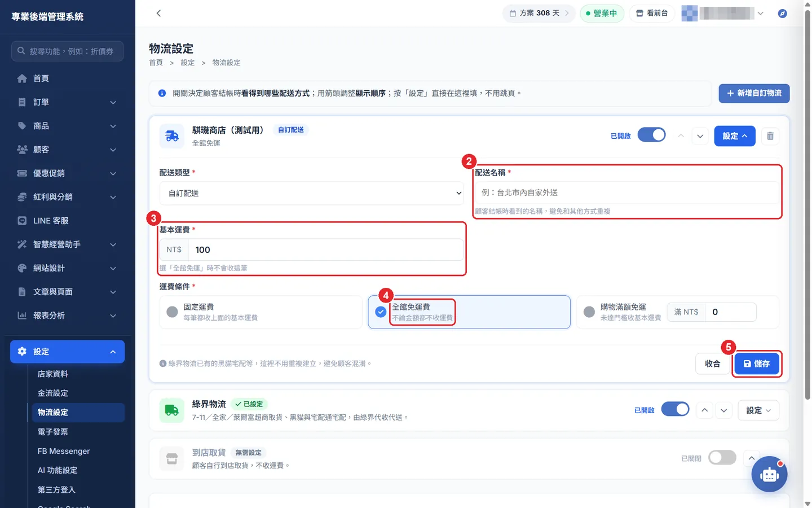812x508 pixels.
Task: Toggle 綠界物流 enabled switch
Action: 675,410
